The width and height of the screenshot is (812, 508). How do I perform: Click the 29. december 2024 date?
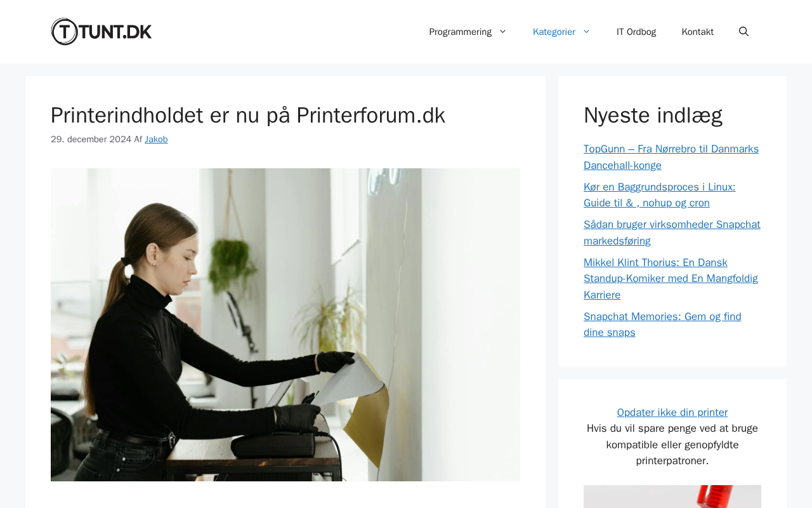(91, 139)
